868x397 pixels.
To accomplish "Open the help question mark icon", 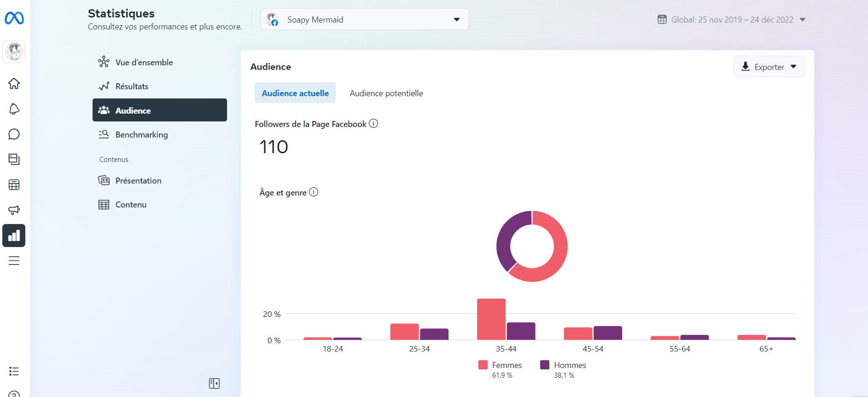I will 14,394.
